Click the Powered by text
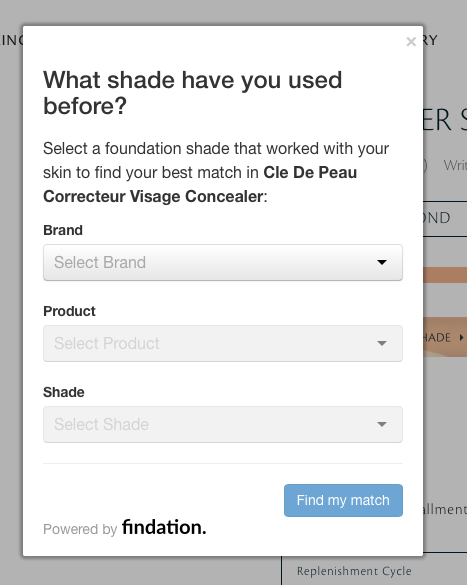 (x=80, y=529)
